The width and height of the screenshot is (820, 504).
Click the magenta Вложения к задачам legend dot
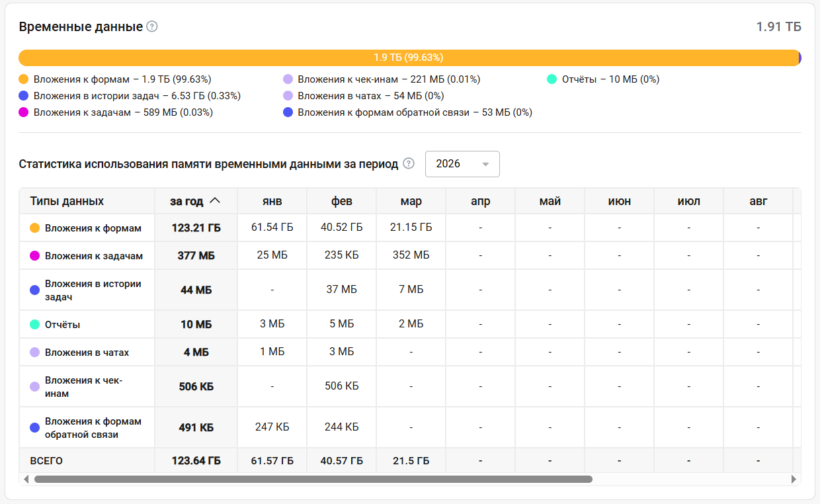(x=24, y=112)
